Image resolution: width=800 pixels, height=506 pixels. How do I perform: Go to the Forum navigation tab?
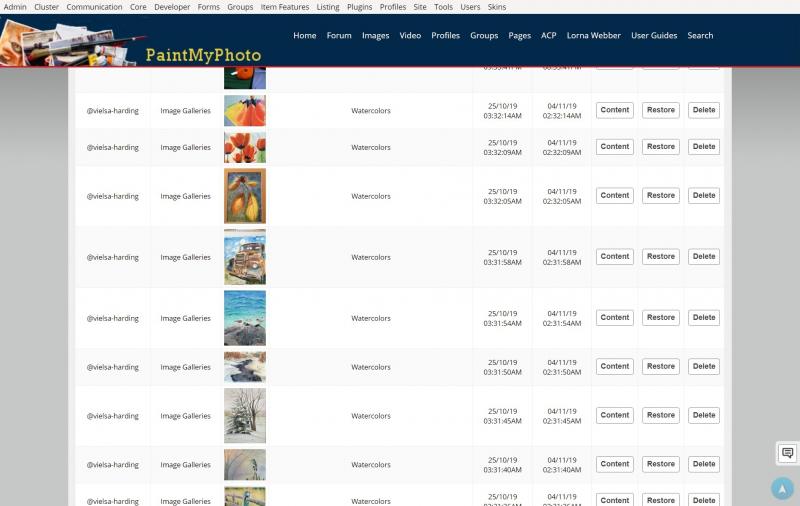[339, 35]
